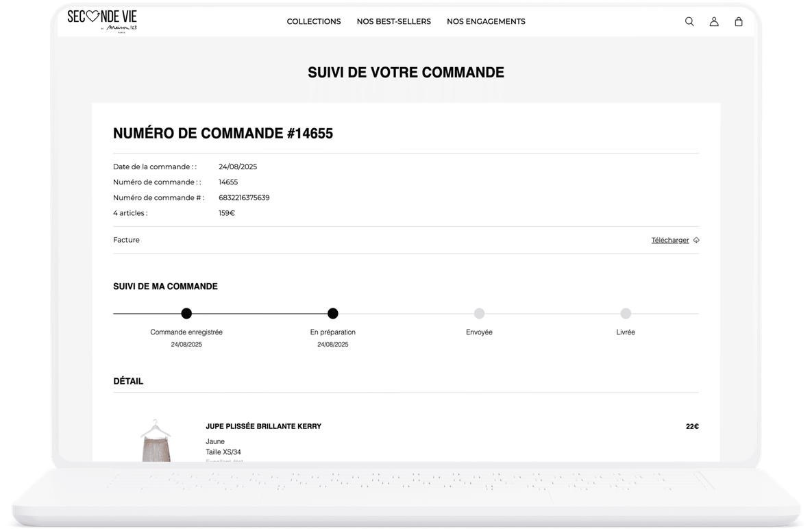This screenshot has width=812, height=529.
Task: Click the grey Envoyée step dot
Action: click(x=479, y=314)
